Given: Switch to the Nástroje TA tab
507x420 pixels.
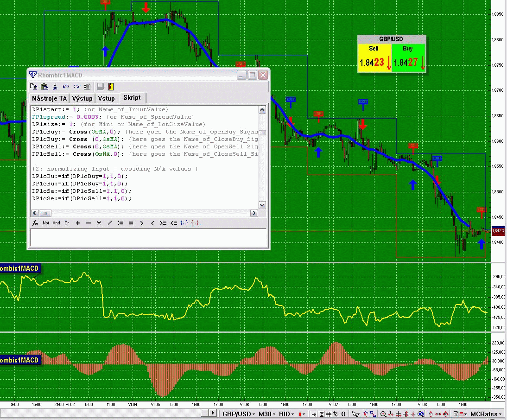Looking at the screenshot, I should tap(49, 98).
